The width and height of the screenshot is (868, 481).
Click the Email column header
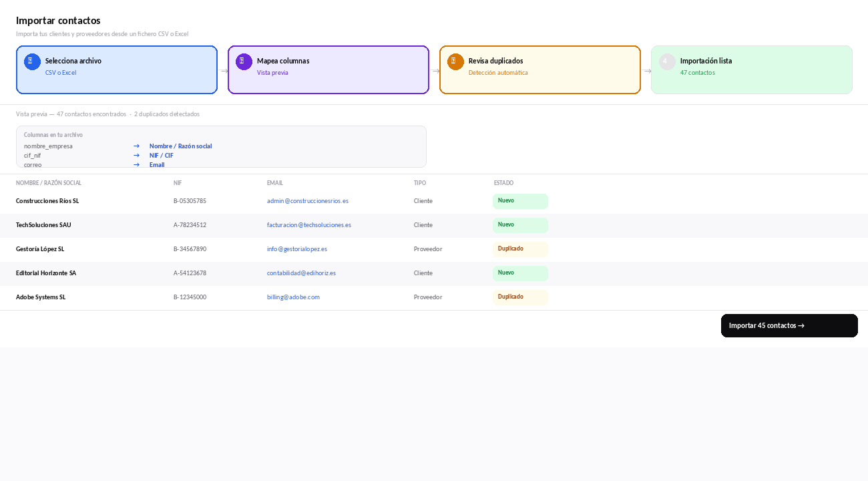[275, 182]
